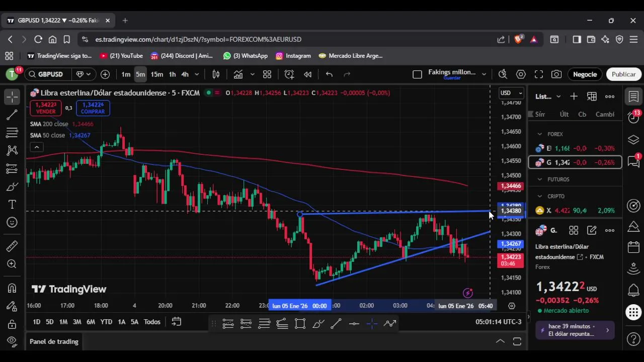Select the trend line drawing tool
The height and width of the screenshot is (362, 644).
click(12, 115)
